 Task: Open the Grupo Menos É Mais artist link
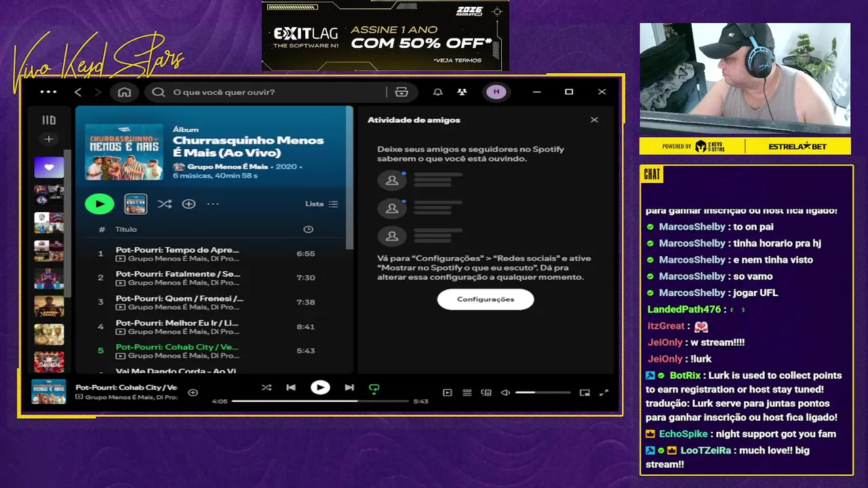[x=229, y=166]
